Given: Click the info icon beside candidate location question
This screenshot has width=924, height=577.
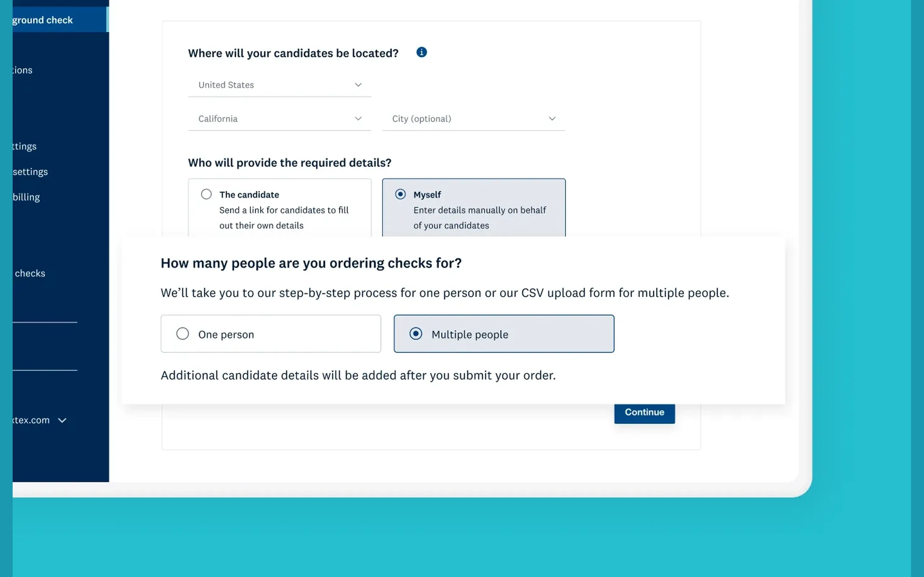Looking at the screenshot, I should [x=422, y=52].
